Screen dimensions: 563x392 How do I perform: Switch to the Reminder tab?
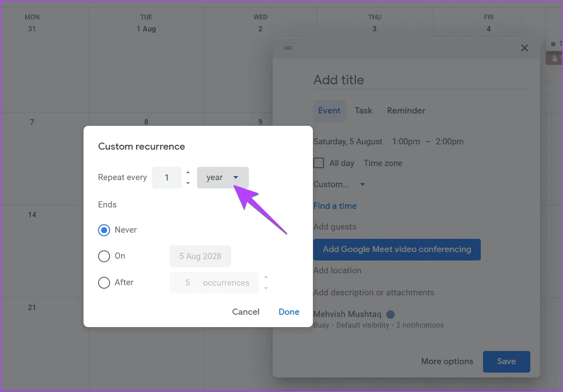point(406,110)
